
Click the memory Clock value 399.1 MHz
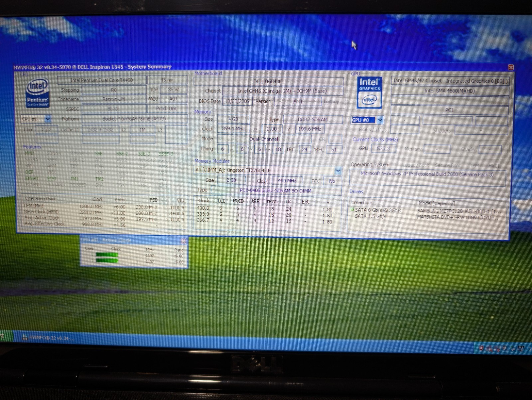coord(233,129)
